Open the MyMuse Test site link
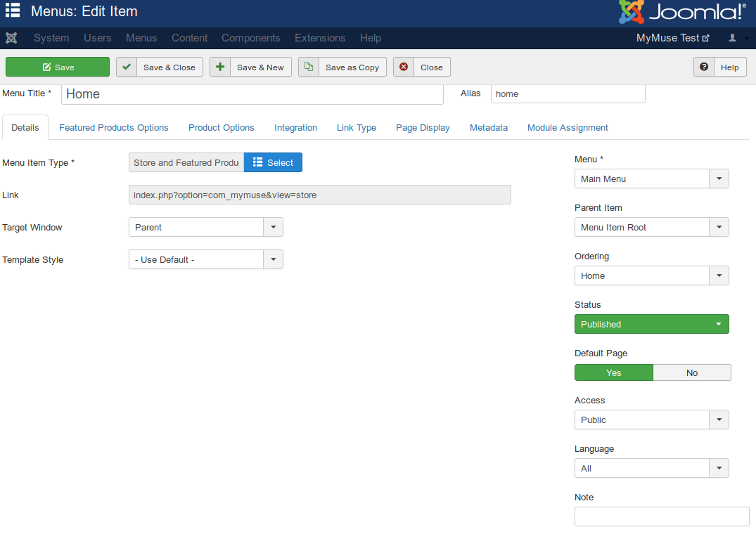This screenshot has height=539, width=756. pyautogui.click(x=672, y=38)
